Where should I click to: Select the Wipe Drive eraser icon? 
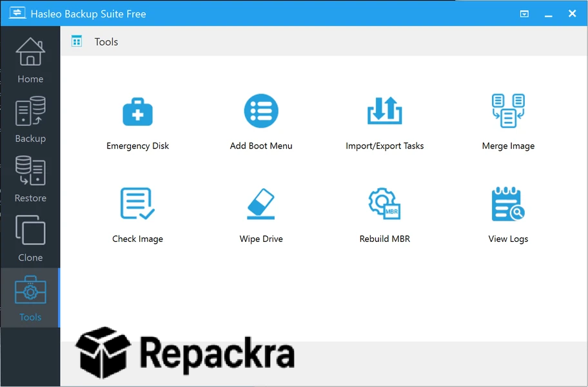click(x=261, y=204)
